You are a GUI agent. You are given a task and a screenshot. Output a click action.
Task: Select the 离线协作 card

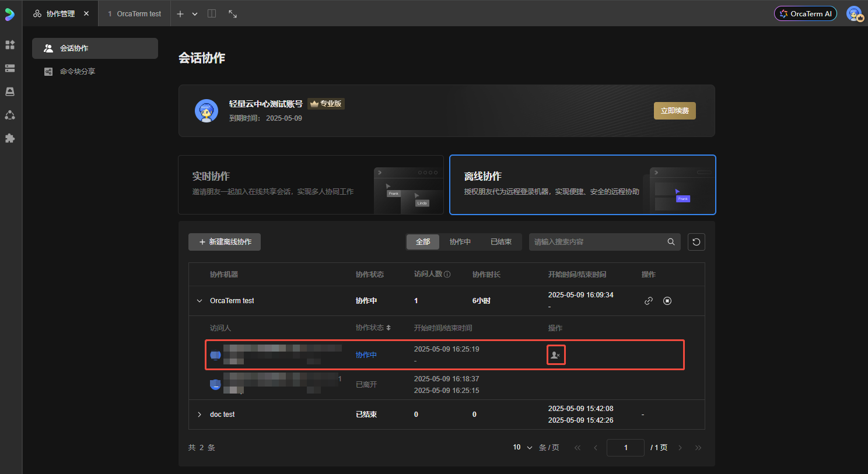(x=583, y=185)
